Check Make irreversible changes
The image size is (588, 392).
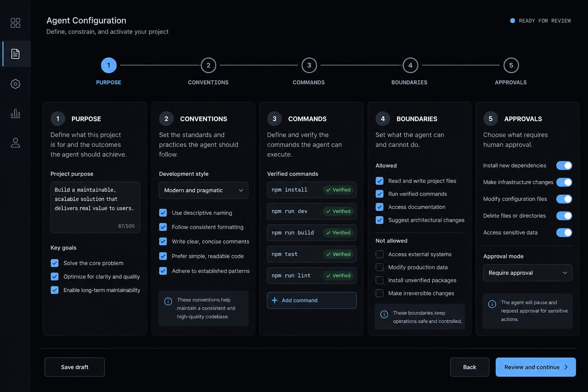[x=379, y=293]
